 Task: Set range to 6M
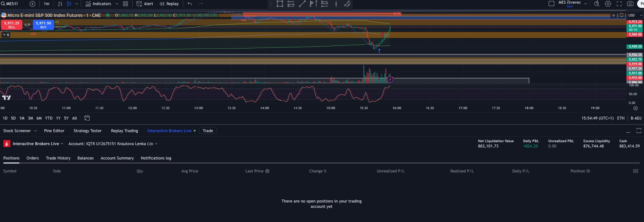pyautogui.click(x=39, y=118)
